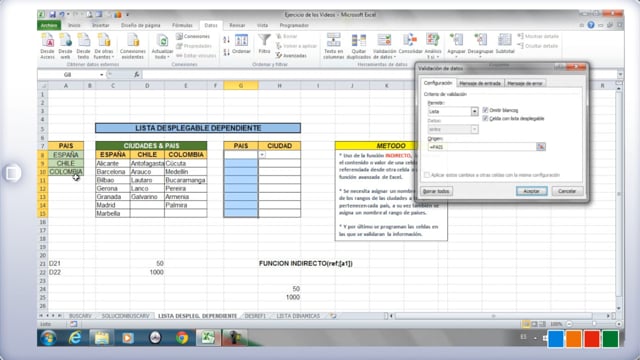
Task: Click the new sheet tab icon
Action: (x=333, y=316)
